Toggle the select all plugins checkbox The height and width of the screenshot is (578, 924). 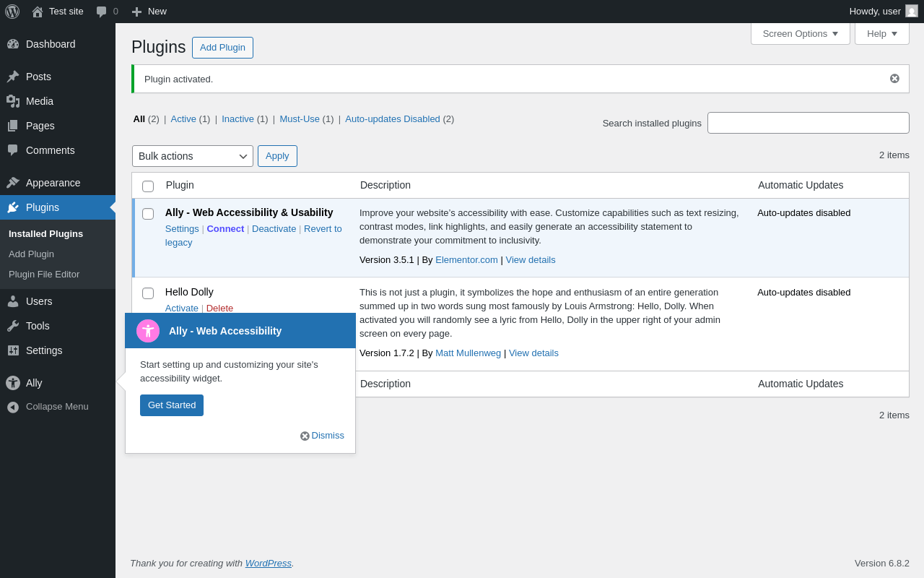click(148, 186)
